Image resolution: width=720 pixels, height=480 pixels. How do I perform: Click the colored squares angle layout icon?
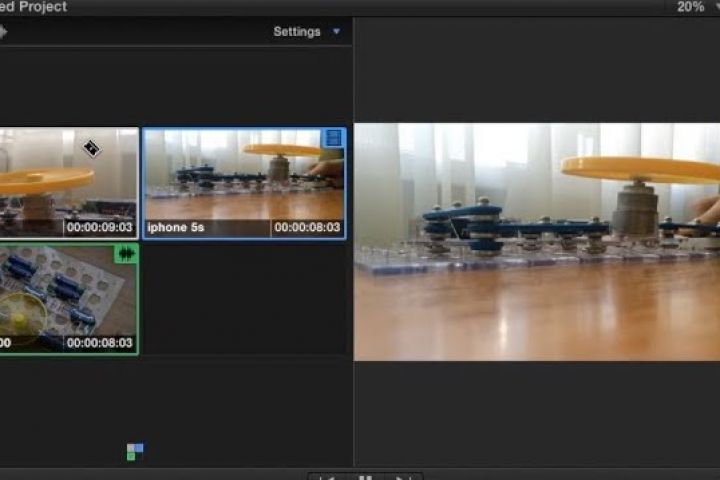[135, 452]
